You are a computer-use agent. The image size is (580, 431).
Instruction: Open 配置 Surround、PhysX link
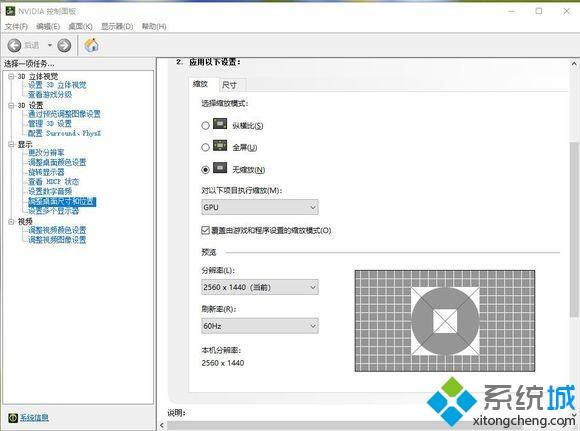click(64, 133)
